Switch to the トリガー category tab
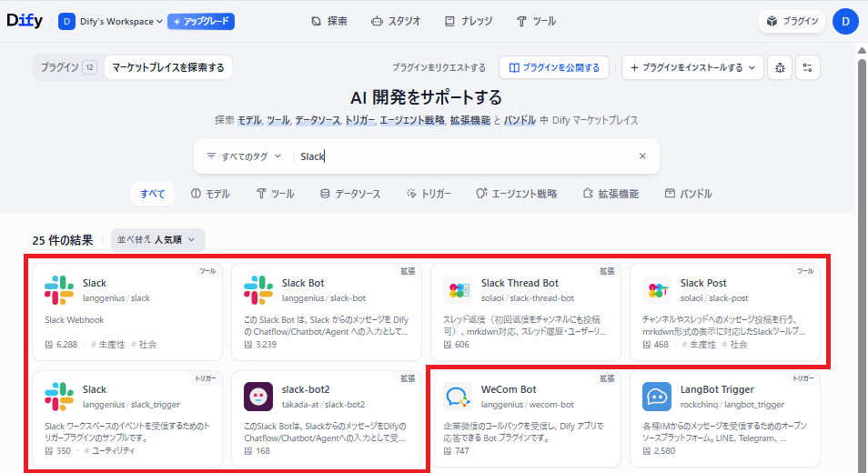868x473 pixels. (428, 194)
